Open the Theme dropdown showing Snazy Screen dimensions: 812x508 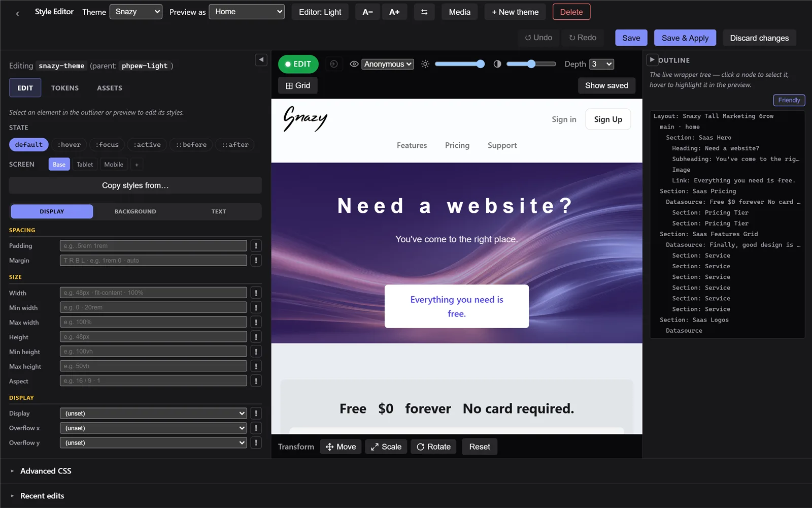click(x=136, y=12)
